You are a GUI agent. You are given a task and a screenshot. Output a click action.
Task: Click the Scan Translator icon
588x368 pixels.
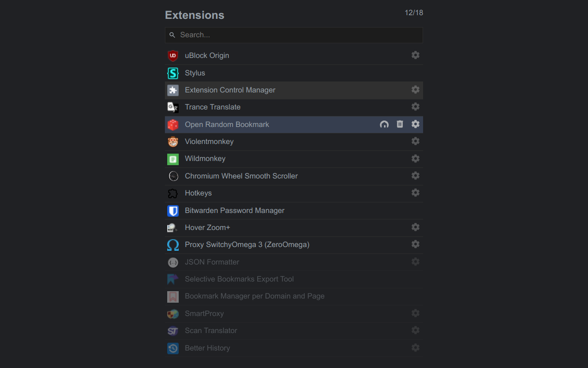pos(173,331)
